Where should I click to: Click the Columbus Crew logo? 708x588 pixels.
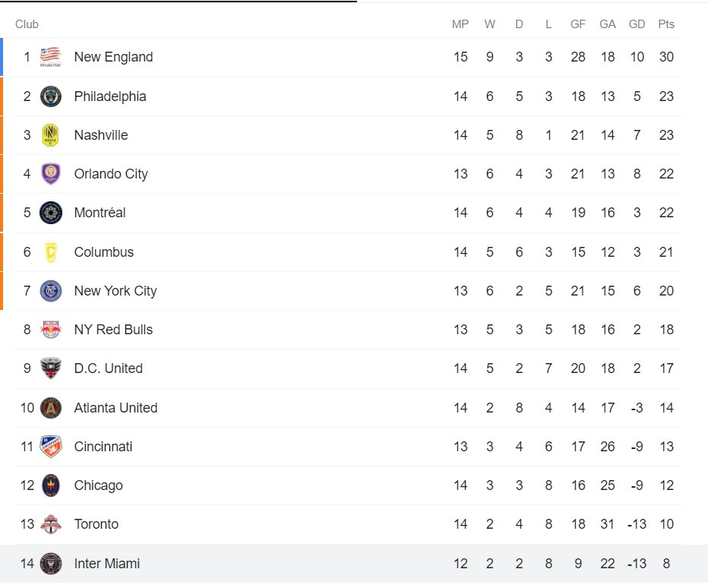click(51, 252)
